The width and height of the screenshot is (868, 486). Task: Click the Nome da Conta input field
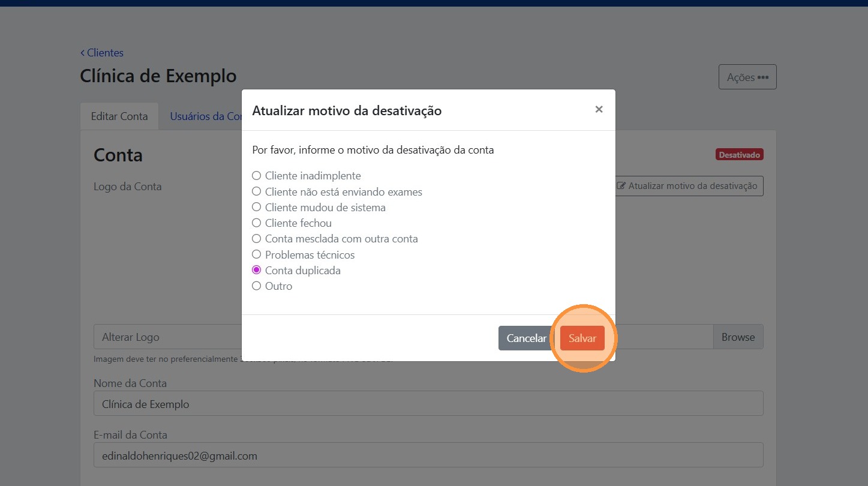(428, 404)
